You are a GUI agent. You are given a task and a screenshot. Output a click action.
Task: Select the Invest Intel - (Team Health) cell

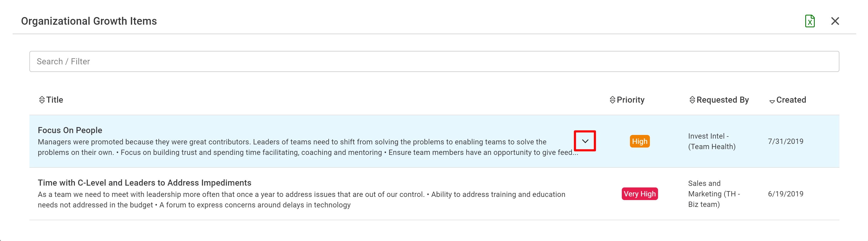712,141
